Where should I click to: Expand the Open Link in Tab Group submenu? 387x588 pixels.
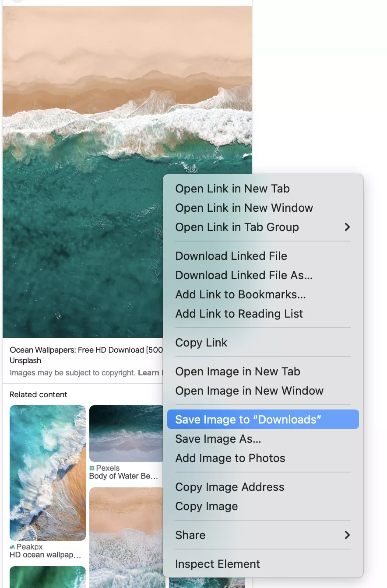pyautogui.click(x=347, y=227)
